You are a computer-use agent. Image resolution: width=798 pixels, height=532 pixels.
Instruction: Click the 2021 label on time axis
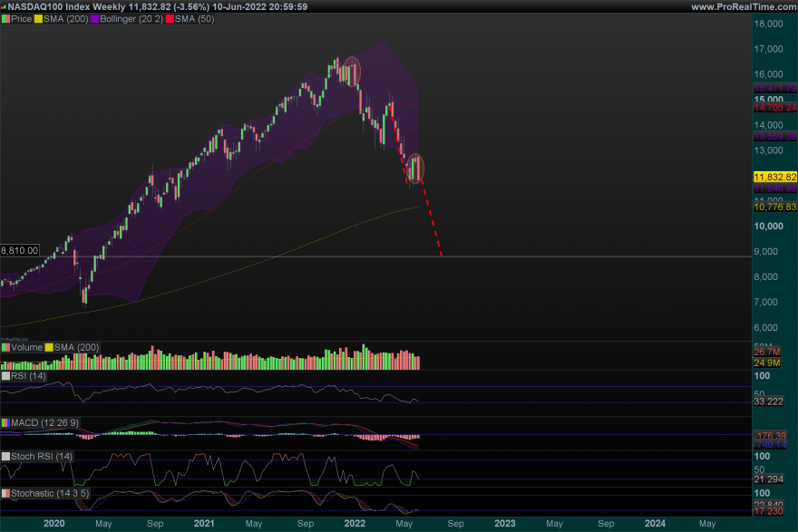coord(204,523)
